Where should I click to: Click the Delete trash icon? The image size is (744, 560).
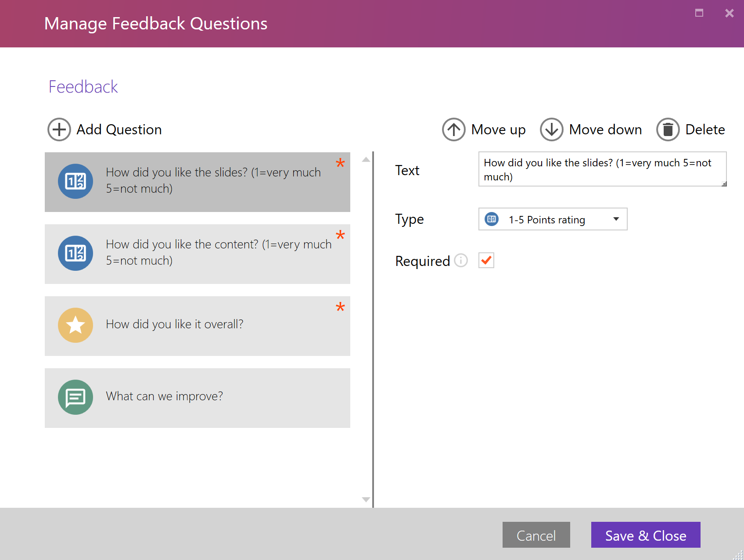[668, 129]
